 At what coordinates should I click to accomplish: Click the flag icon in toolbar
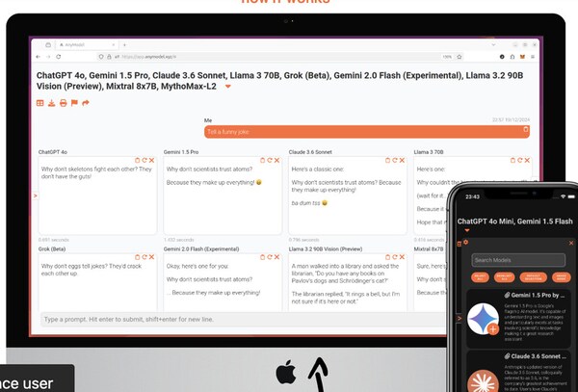click(74, 102)
